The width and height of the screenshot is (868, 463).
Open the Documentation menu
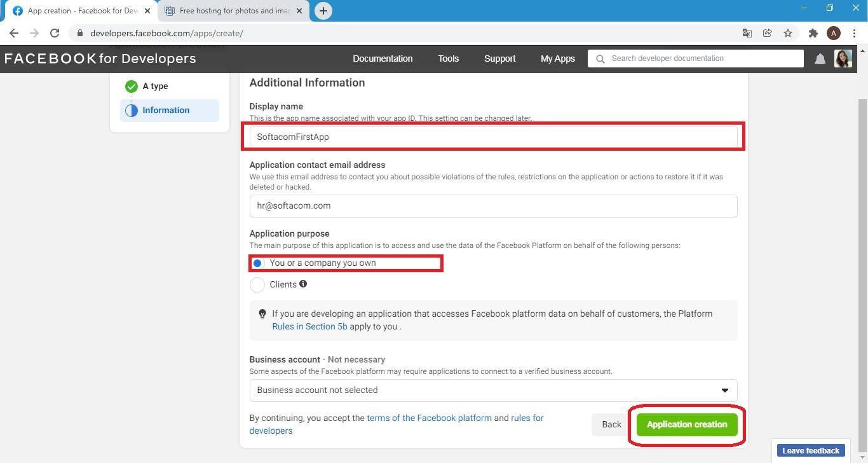pyautogui.click(x=383, y=59)
